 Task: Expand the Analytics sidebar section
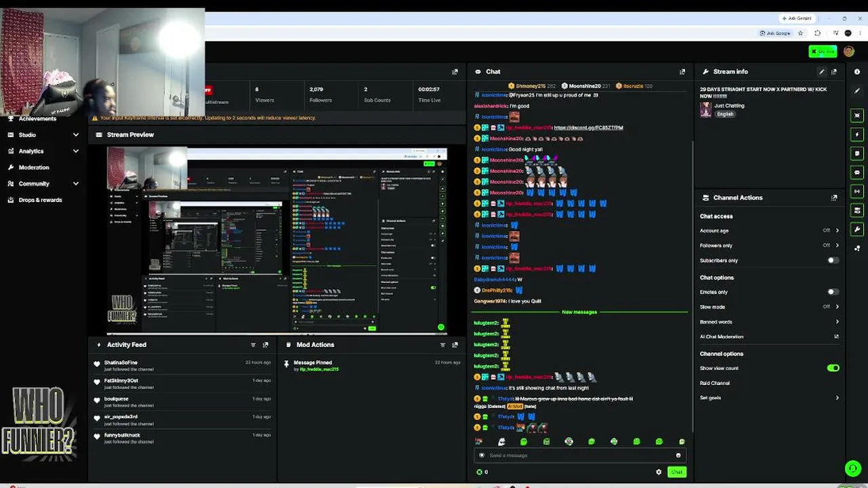coord(43,151)
